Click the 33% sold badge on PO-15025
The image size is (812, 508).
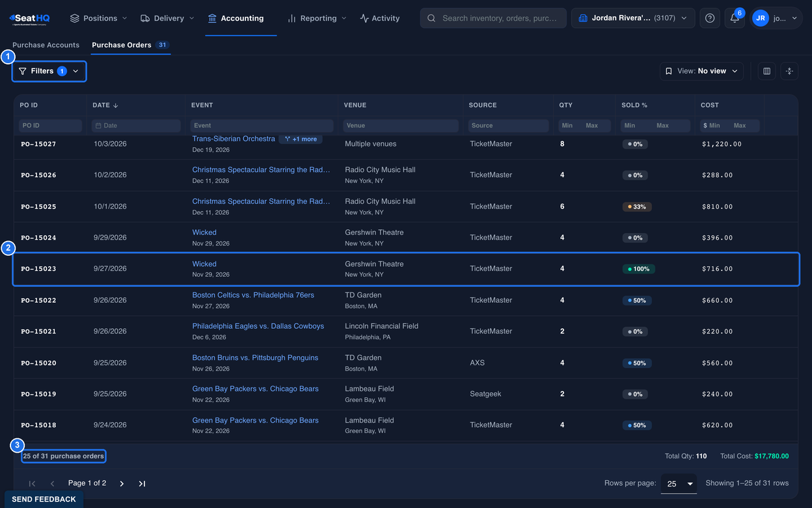coord(637,206)
